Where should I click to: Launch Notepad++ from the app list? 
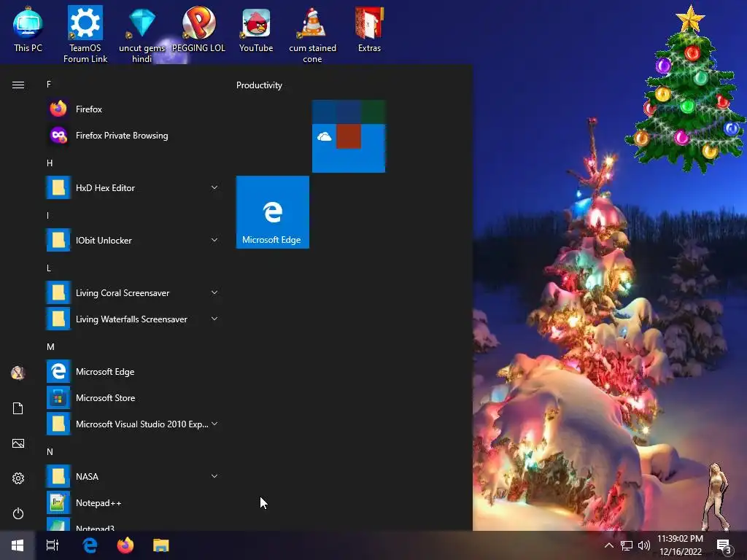[x=133, y=503]
